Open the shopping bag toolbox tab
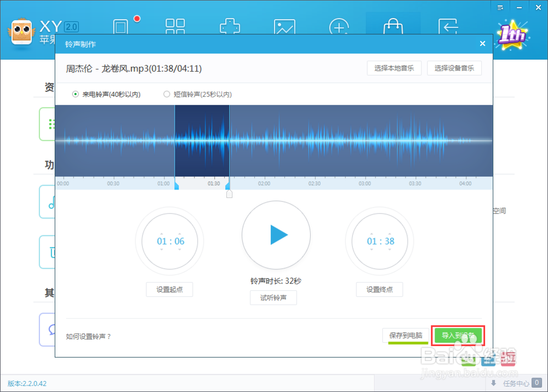Viewport: 548px width, 392px height. pos(393,26)
